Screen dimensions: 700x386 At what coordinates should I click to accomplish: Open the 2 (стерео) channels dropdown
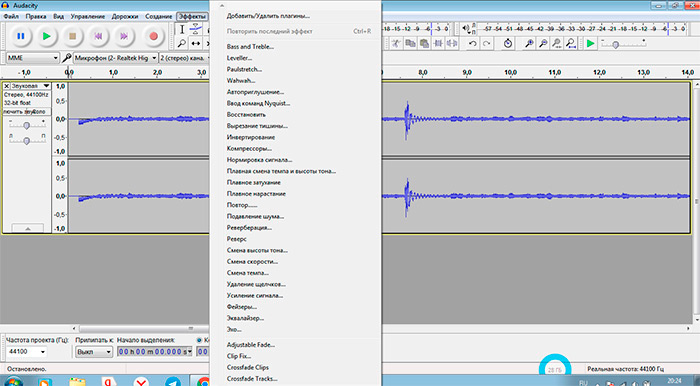[185, 58]
